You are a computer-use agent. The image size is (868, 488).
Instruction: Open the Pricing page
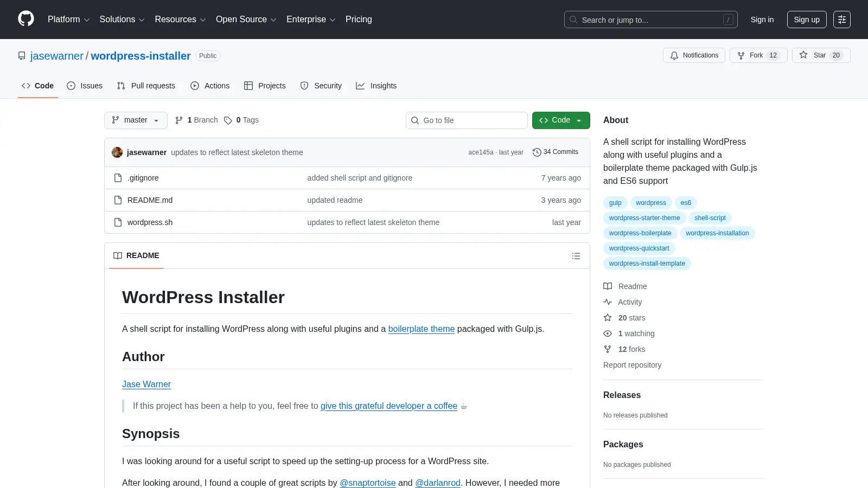(359, 20)
